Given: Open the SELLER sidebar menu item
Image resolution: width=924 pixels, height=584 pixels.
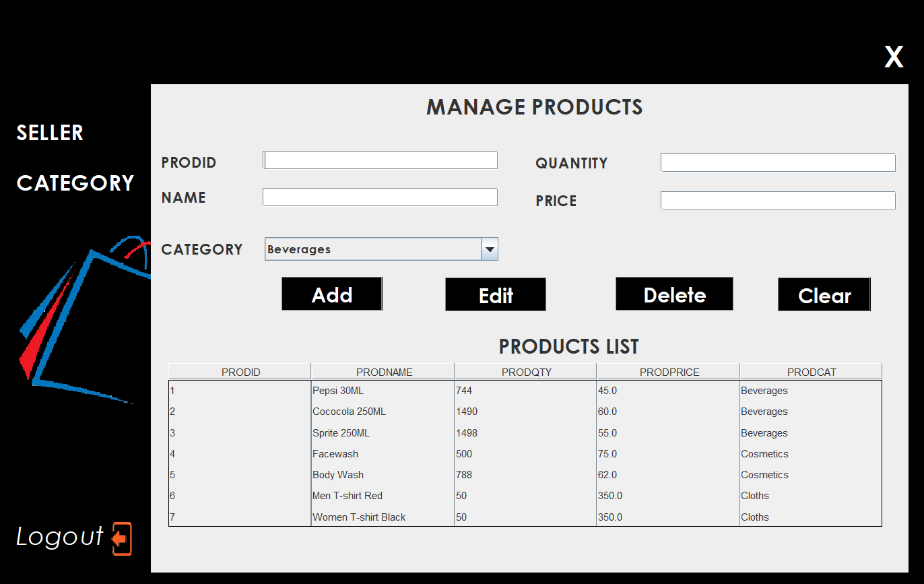Looking at the screenshot, I should (x=50, y=133).
